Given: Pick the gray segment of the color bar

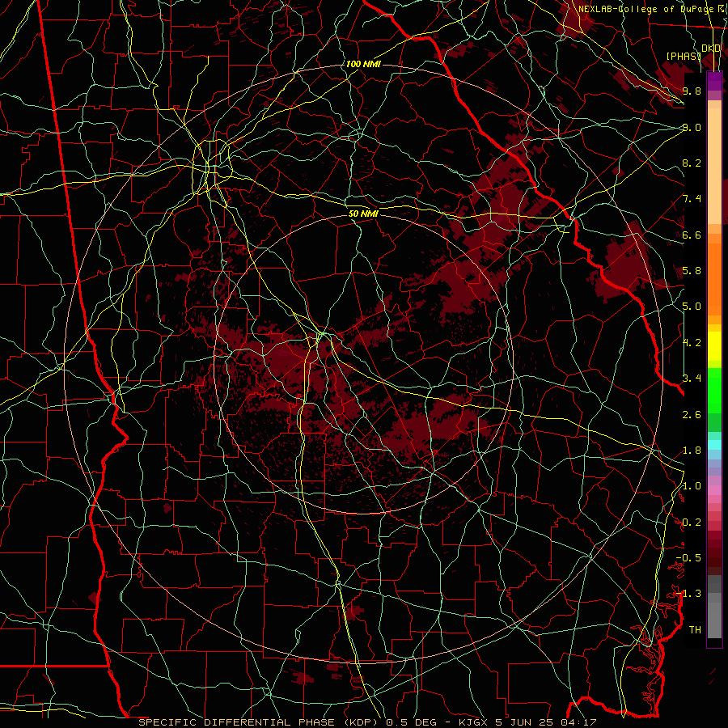Looking at the screenshot, I should [x=714, y=608].
